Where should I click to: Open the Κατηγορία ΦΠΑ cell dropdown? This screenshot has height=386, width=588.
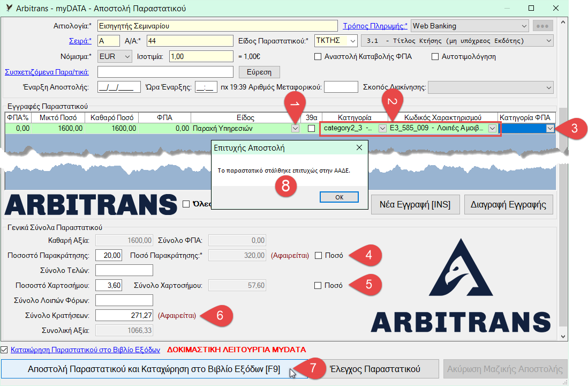click(550, 129)
